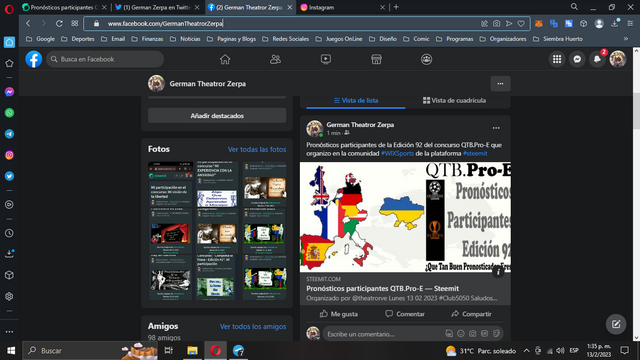Open Downloads in Opera sidebar
This screenshot has width=640, height=360.
9,254
